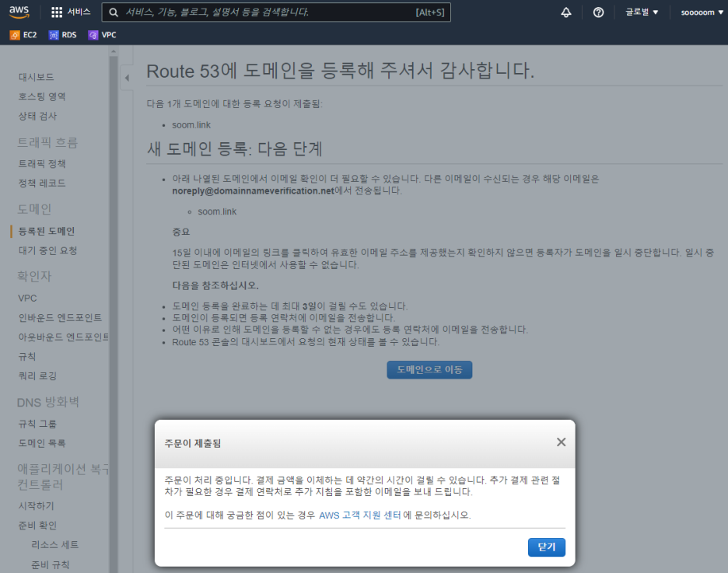
Task: Open the 서비스 grid menu icon
Action: click(57, 12)
